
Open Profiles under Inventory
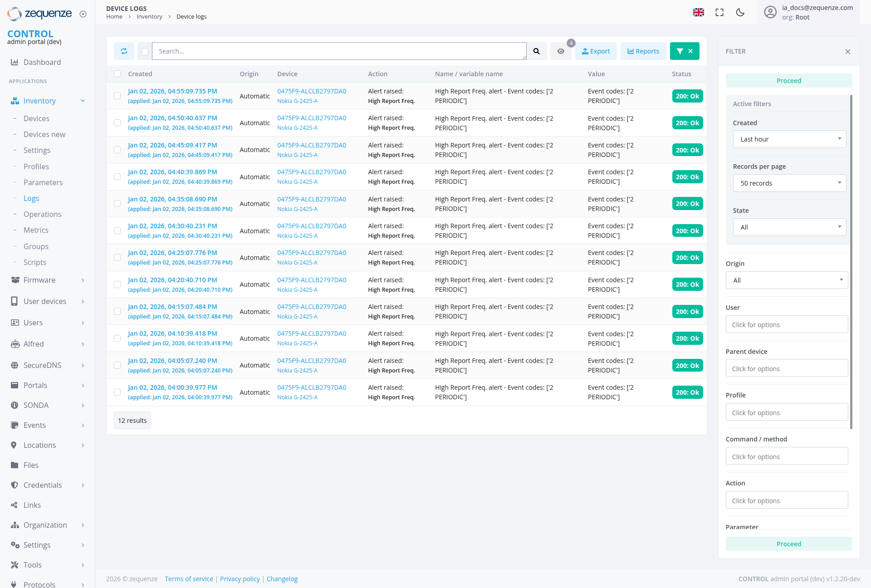point(36,167)
